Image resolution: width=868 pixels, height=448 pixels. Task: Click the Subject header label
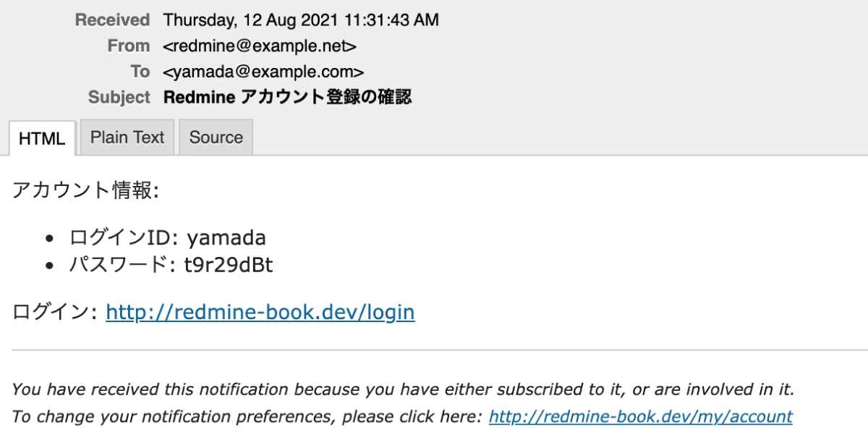pos(119,97)
